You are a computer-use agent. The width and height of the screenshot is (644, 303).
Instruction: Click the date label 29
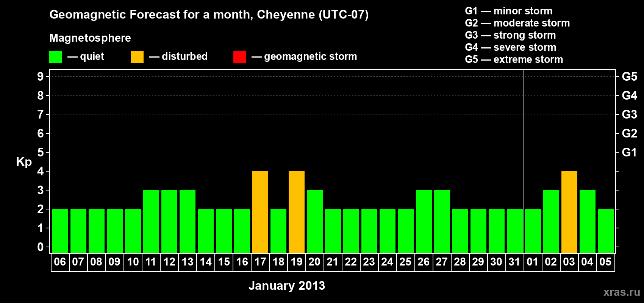(x=478, y=262)
